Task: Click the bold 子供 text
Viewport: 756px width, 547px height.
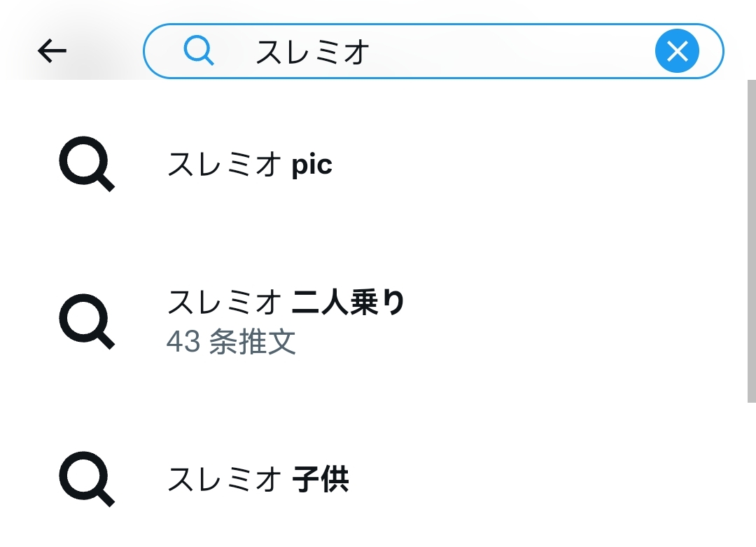Action: pos(321,479)
